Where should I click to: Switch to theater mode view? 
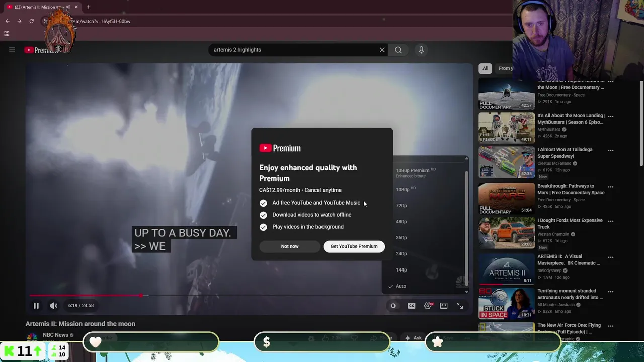pos(444,306)
